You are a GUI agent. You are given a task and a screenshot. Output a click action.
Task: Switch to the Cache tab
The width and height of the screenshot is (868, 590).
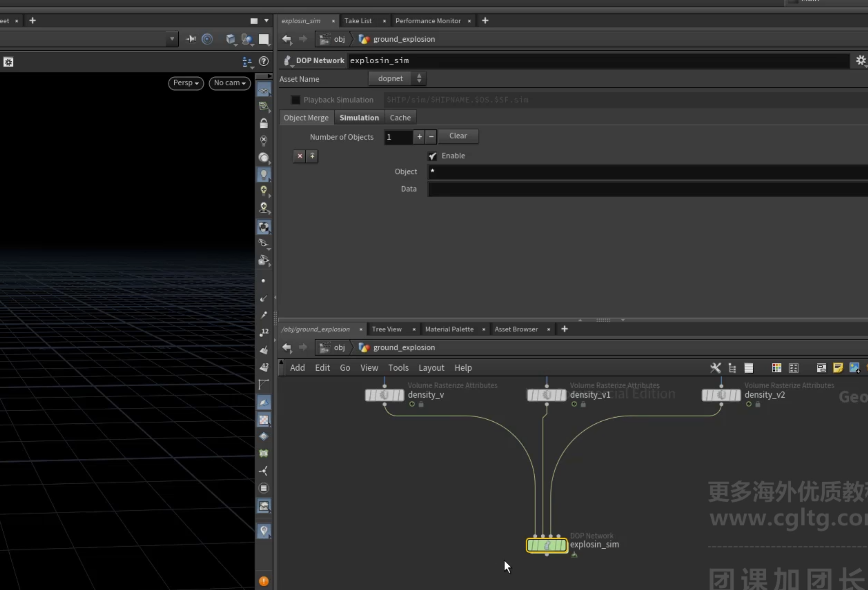tap(400, 118)
